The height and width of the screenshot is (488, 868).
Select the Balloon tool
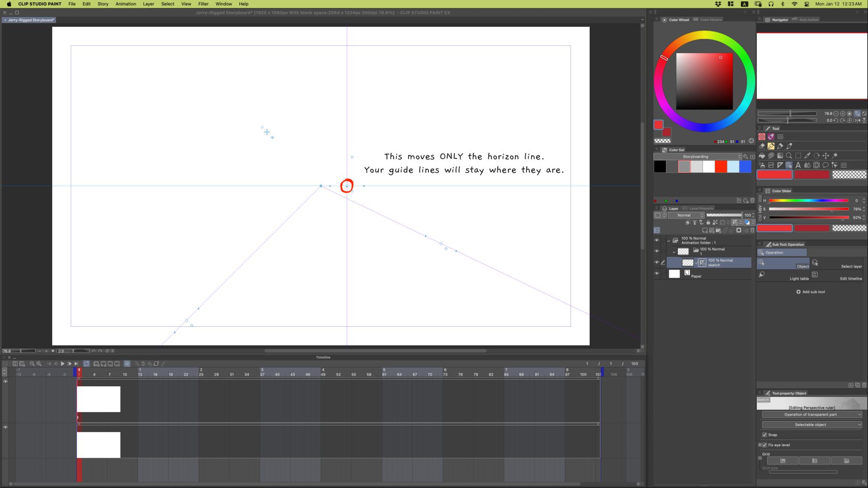(x=826, y=165)
